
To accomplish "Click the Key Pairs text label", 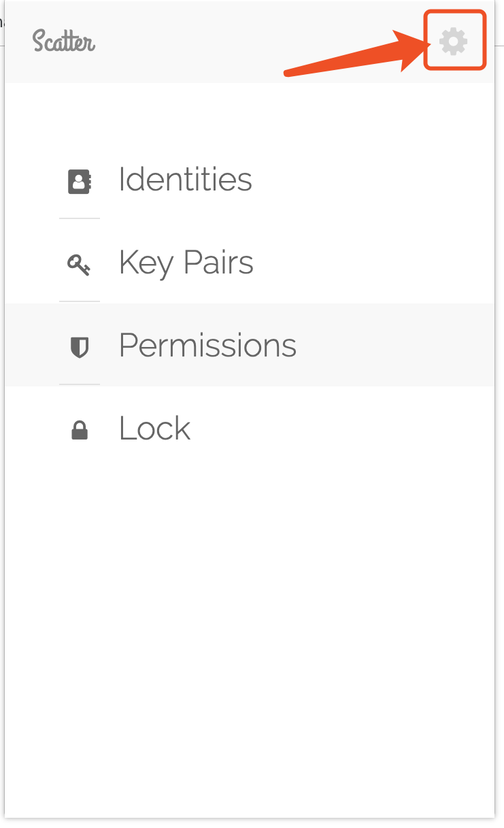I will pyautogui.click(x=186, y=264).
